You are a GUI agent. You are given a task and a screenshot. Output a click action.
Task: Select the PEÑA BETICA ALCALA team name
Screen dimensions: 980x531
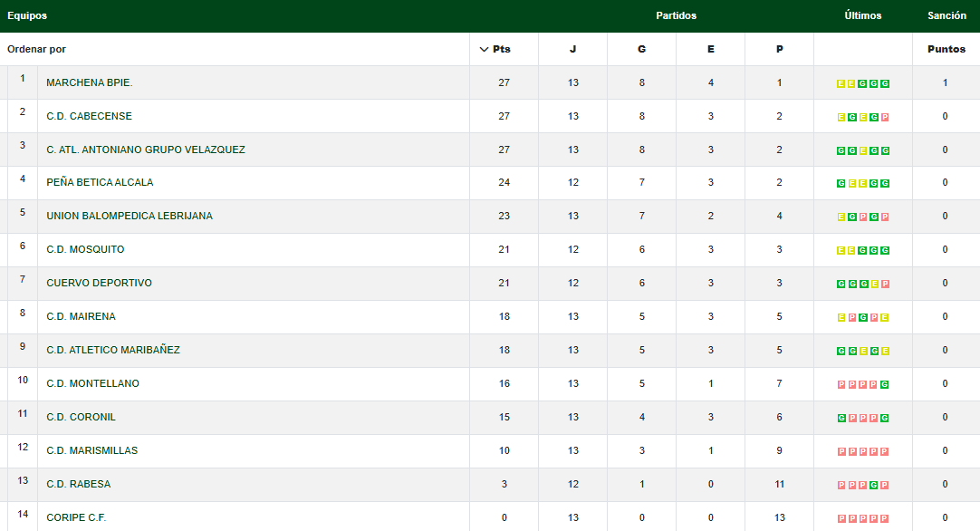[100, 182]
